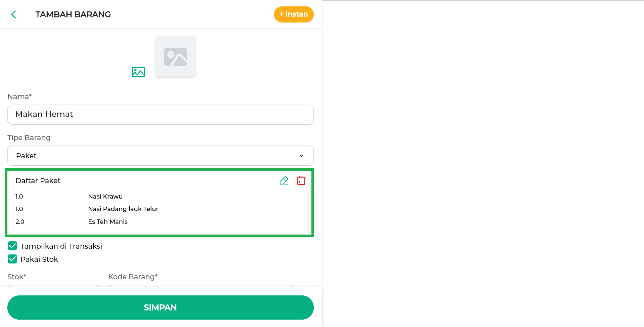This screenshot has height=327, width=644.
Task: Click the Kode Barang input field
Action: (201, 286)
